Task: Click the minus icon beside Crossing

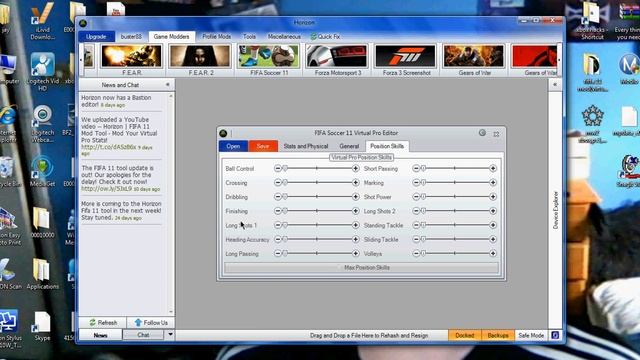Action: [278, 183]
